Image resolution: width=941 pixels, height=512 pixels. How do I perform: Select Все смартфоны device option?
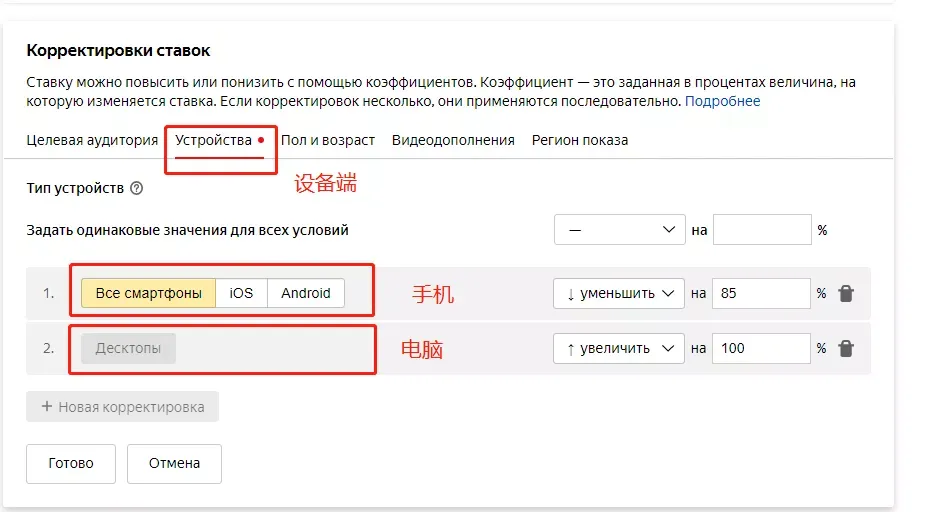click(148, 293)
